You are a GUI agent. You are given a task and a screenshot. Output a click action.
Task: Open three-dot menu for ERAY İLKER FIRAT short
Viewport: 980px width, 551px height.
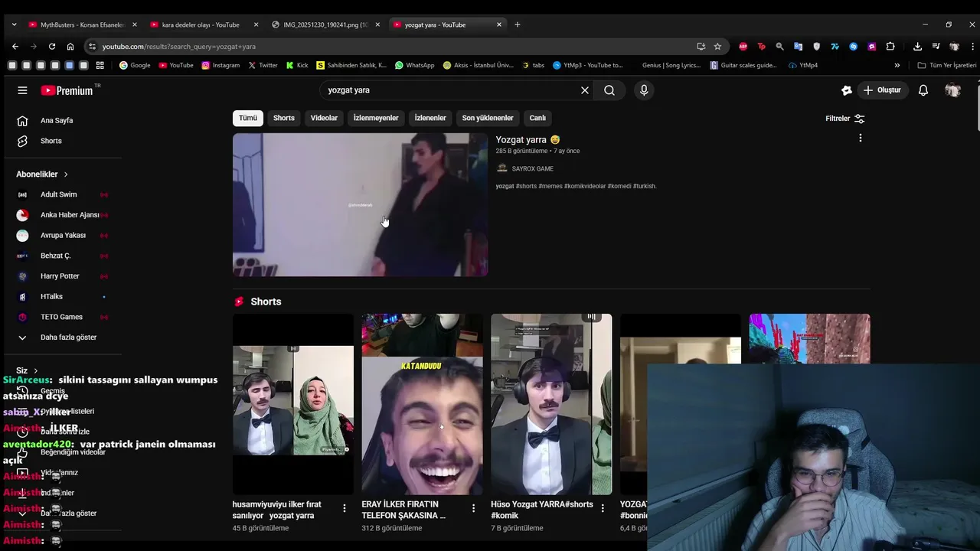pyautogui.click(x=473, y=508)
